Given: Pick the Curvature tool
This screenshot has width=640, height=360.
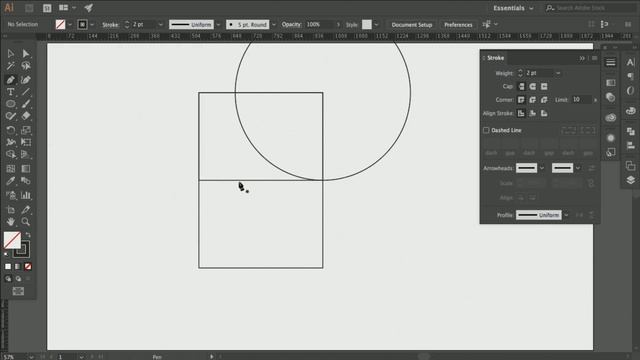Looking at the screenshot, I should (26, 80).
